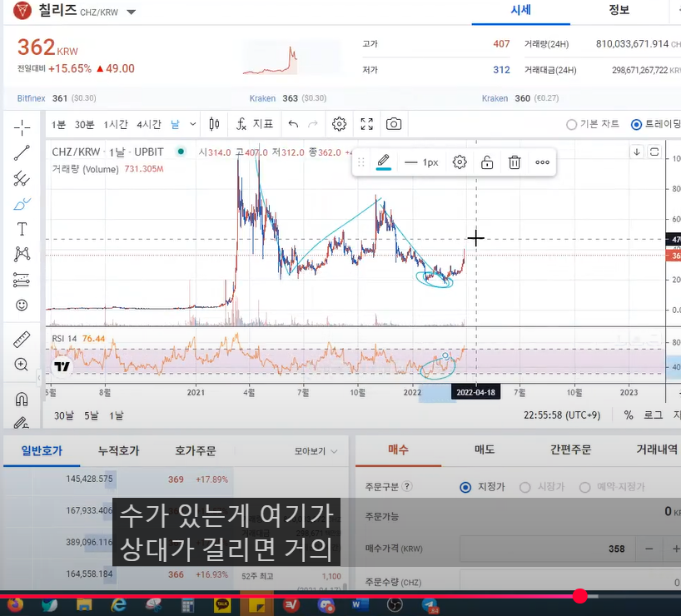
Task: Open KakaoTalk from the taskbar
Action: tap(222, 604)
